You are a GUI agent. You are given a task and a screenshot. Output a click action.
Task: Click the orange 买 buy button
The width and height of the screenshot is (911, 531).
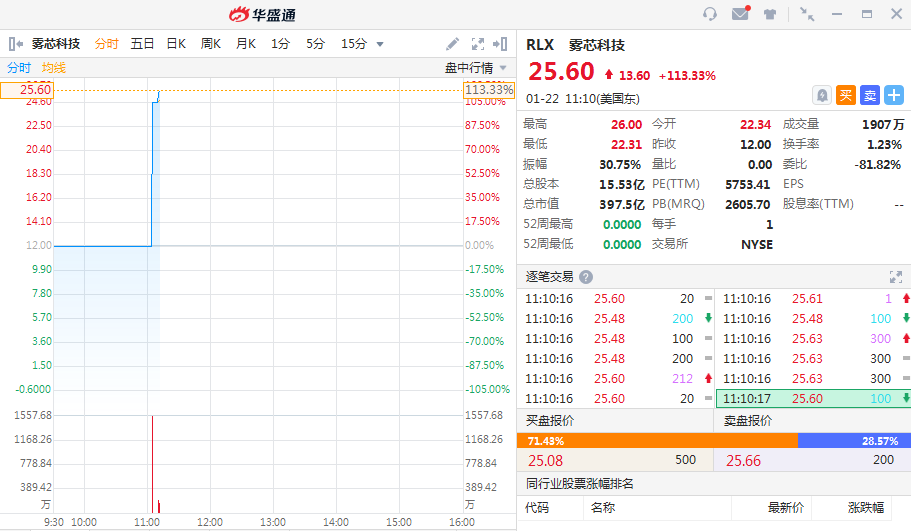click(846, 95)
